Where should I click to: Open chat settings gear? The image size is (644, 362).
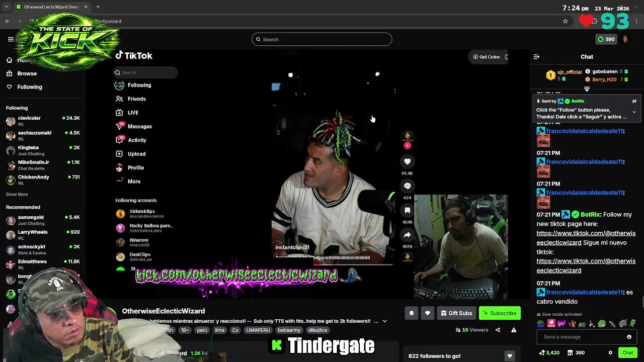coord(610,353)
